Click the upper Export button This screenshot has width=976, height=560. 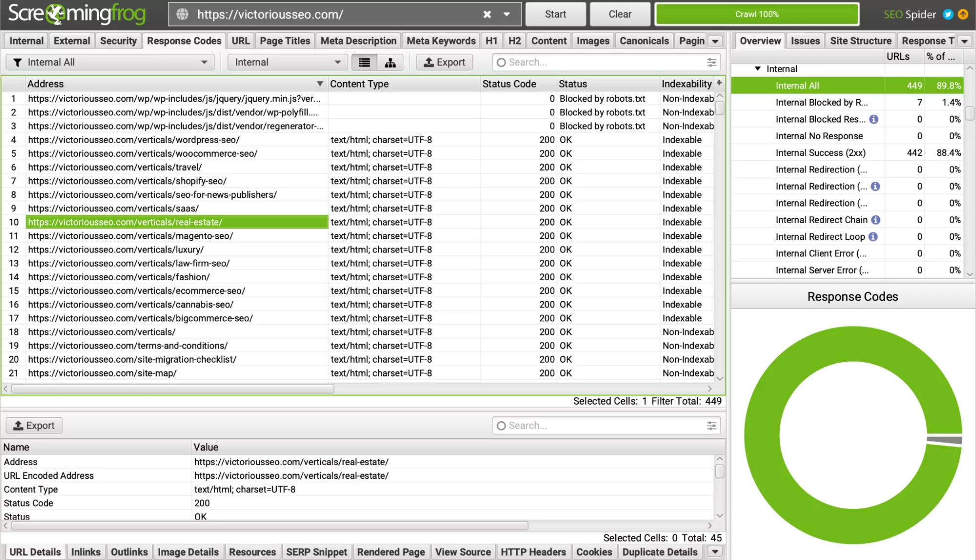[444, 62]
